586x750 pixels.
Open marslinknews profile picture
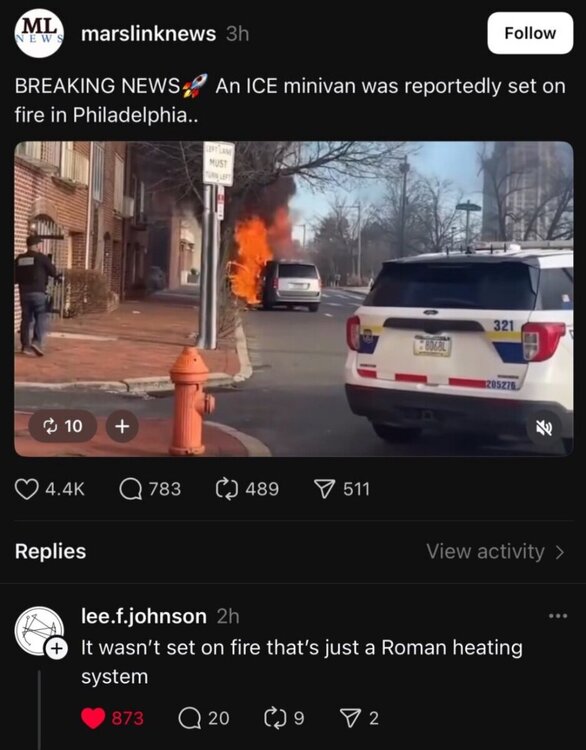[39, 33]
